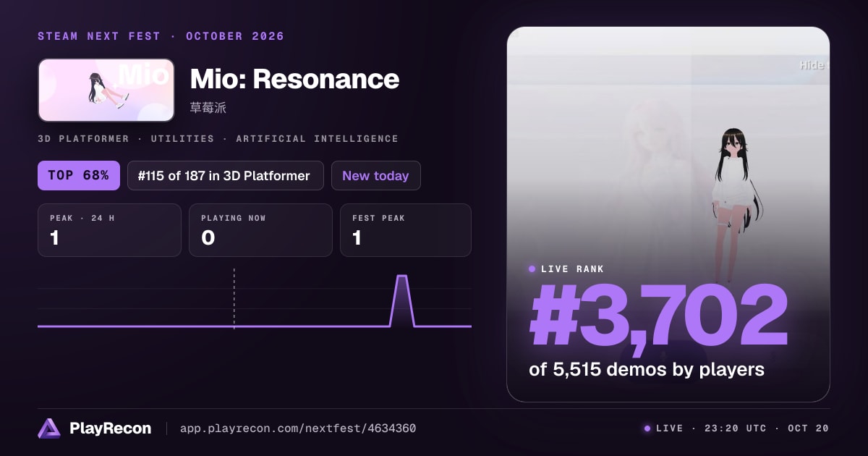The height and width of the screenshot is (456, 868).
Task: Select the #115 of 187 in 3D Platformer badge
Action: 225,175
